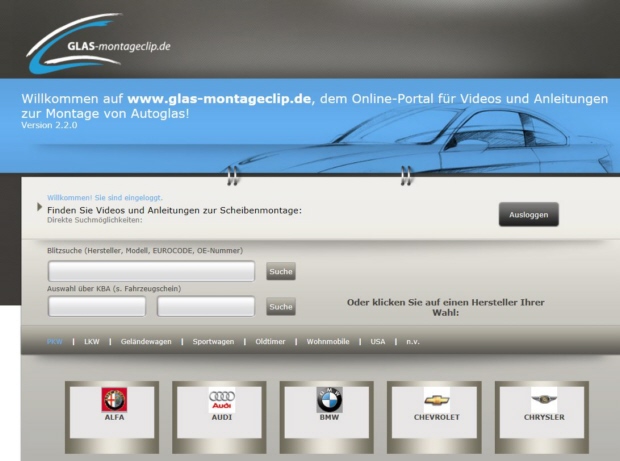
Task: Click the 'Auswahl über KBA' label
Action: (x=114, y=289)
